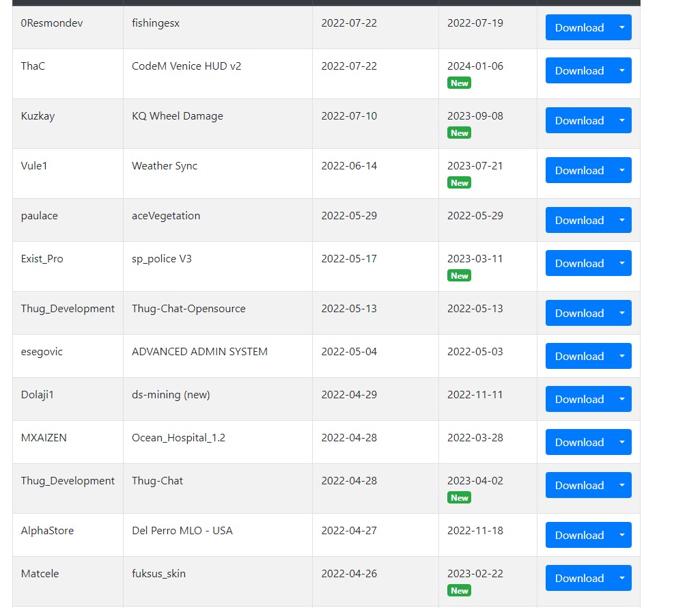Click New badge under 2023-02-22
The width and height of the screenshot is (700, 608).
(459, 590)
